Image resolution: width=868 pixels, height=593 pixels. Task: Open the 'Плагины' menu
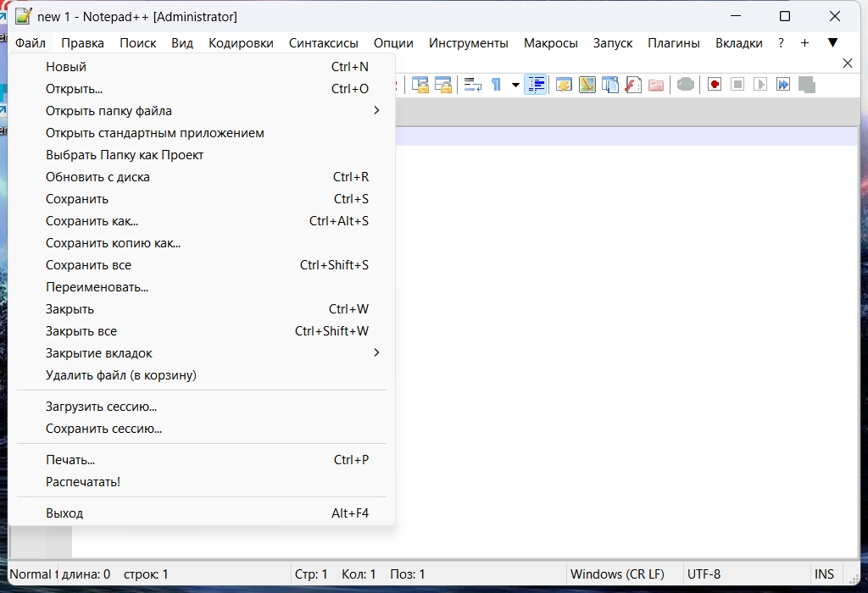[674, 43]
